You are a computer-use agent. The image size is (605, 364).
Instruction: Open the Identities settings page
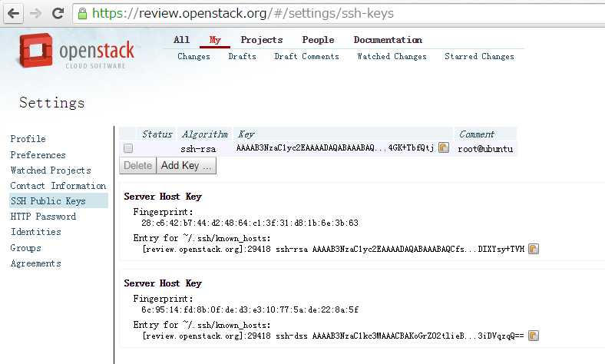coord(36,232)
